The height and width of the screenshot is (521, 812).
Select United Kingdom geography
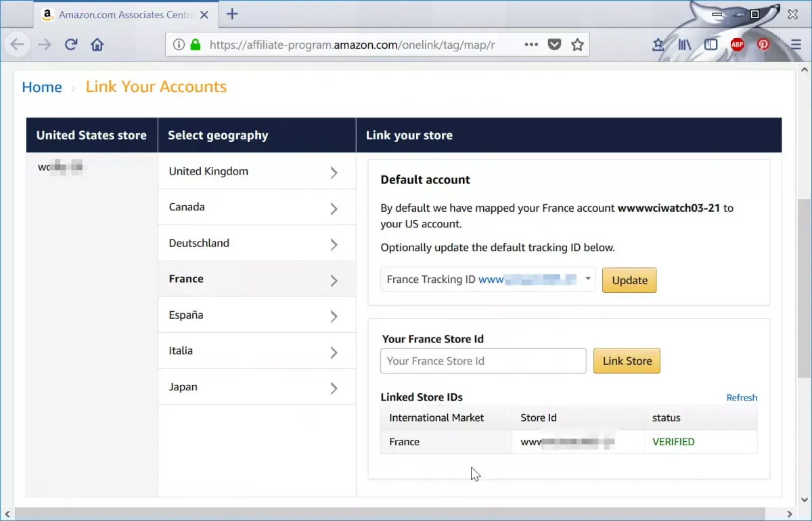click(257, 171)
